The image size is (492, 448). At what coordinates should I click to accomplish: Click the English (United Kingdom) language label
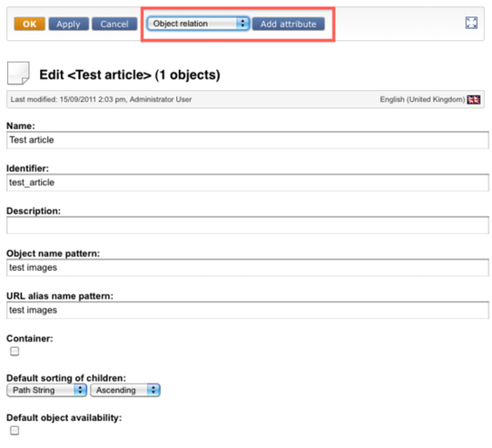point(422,99)
